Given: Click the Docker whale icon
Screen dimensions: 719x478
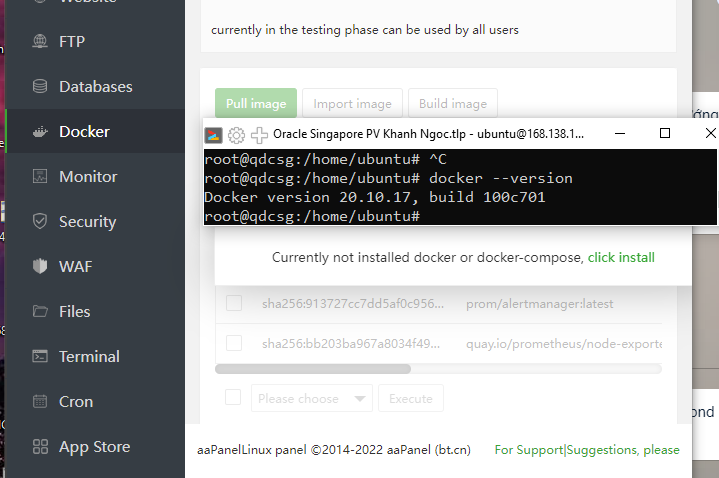Looking at the screenshot, I should point(41,132).
